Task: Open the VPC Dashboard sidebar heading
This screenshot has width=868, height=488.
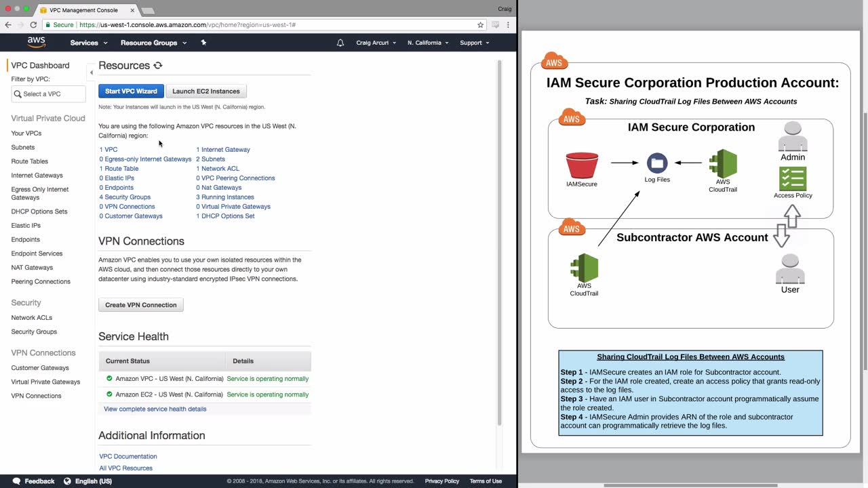Action: [40, 66]
